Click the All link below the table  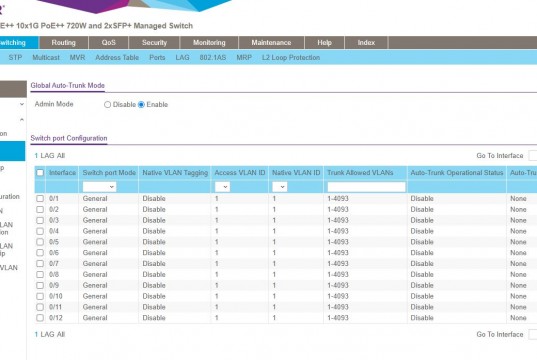pos(61,335)
